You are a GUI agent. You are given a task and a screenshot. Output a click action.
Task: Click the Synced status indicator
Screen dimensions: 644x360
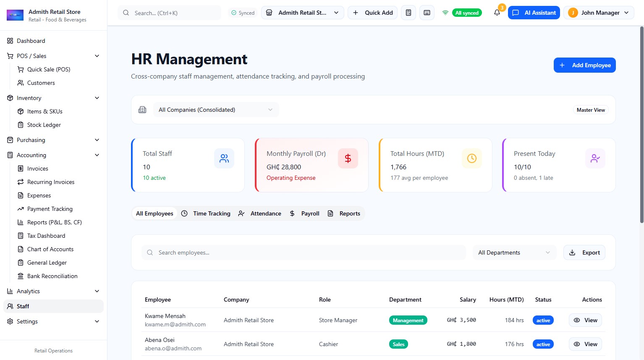click(243, 13)
